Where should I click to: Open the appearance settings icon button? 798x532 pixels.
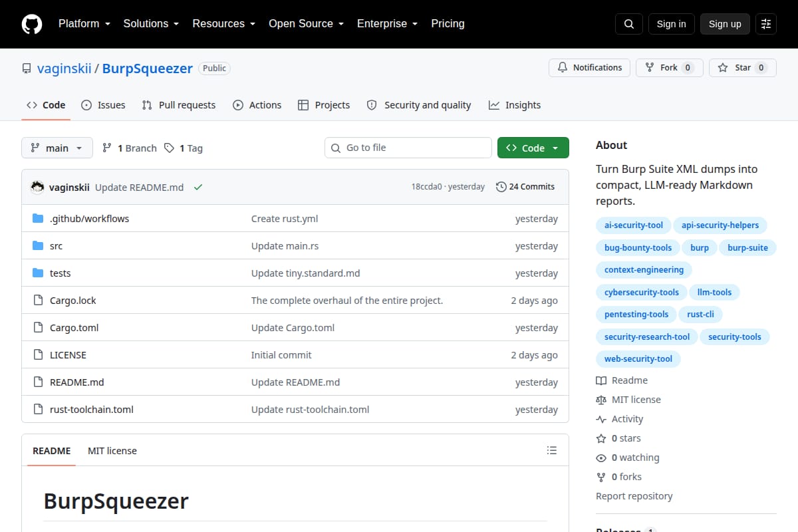tap(766, 24)
